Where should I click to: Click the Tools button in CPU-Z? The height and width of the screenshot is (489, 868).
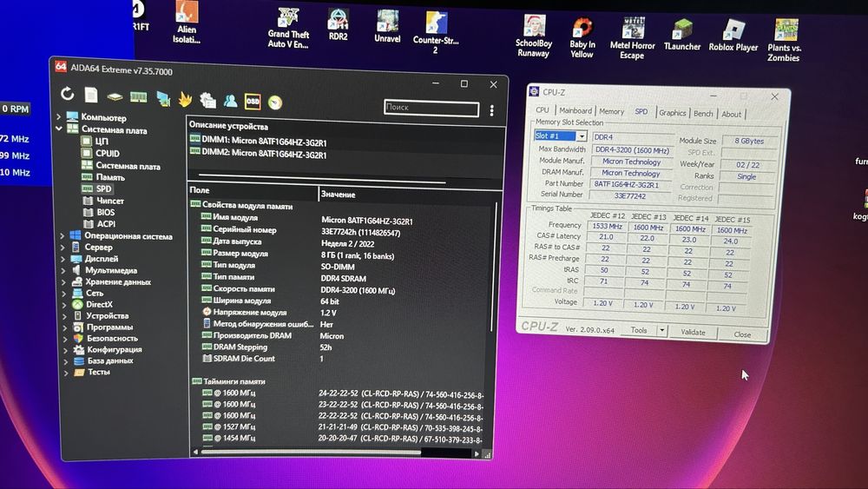click(x=638, y=330)
